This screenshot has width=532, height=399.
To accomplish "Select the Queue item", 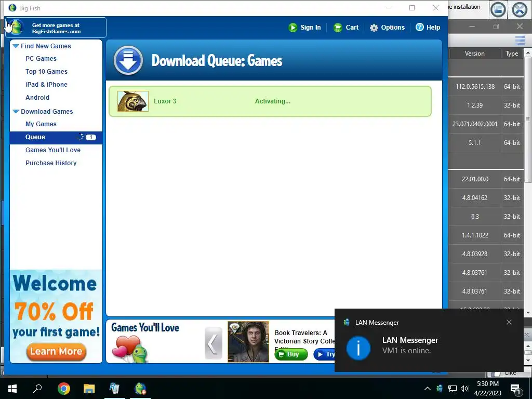I will click(56, 137).
